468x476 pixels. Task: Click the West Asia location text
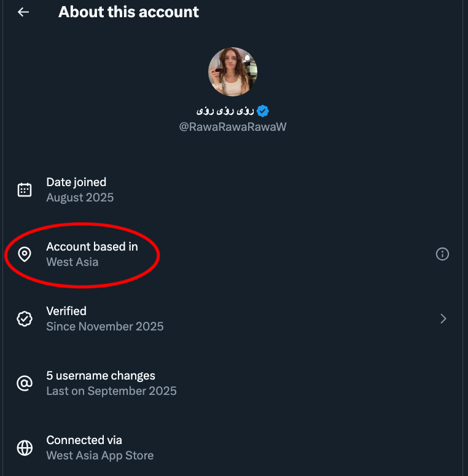pos(72,262)
